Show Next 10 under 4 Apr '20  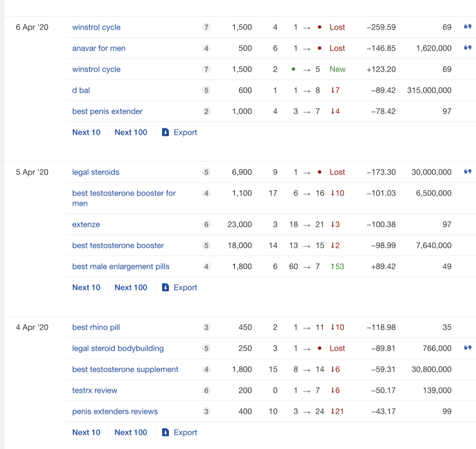[86, 433]
